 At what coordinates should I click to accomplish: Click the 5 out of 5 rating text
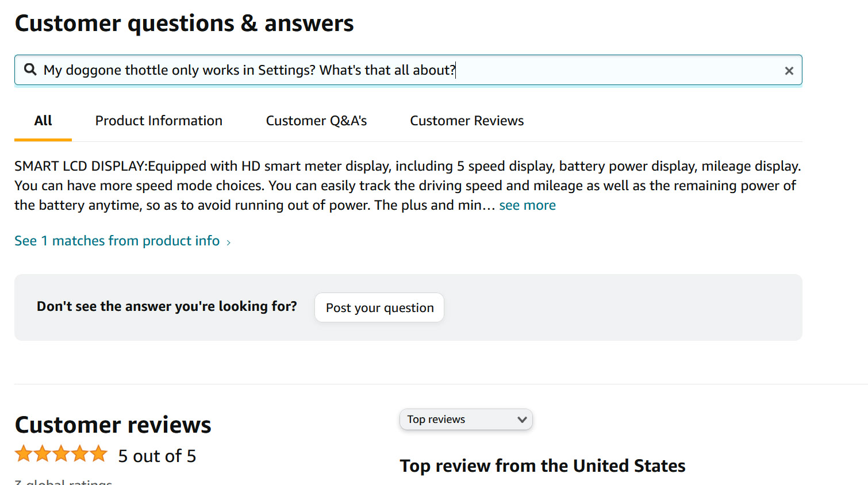click(157, 456)
